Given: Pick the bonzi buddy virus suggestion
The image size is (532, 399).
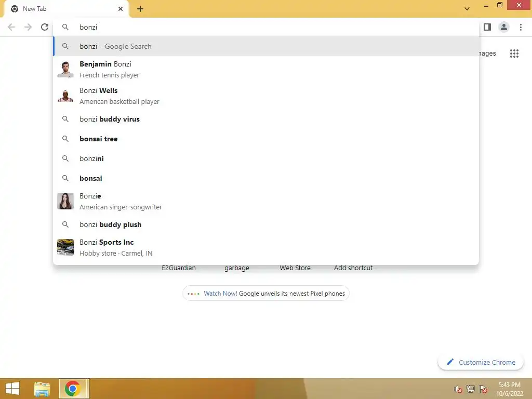Looking at the screenshot, I should [x=266, y=119].
